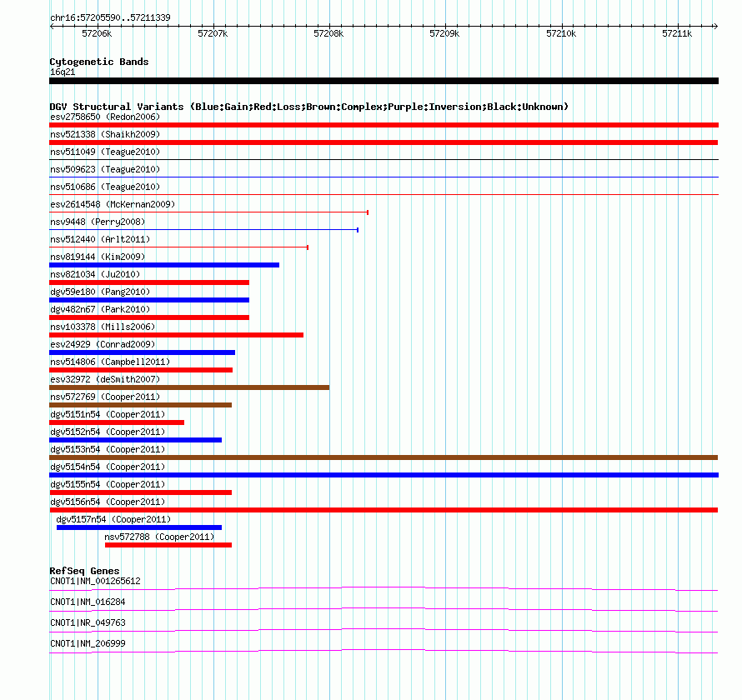Open the nsv509623 (Teague2010) variant label
Screen dimensions: 742x700
point(105,169)
